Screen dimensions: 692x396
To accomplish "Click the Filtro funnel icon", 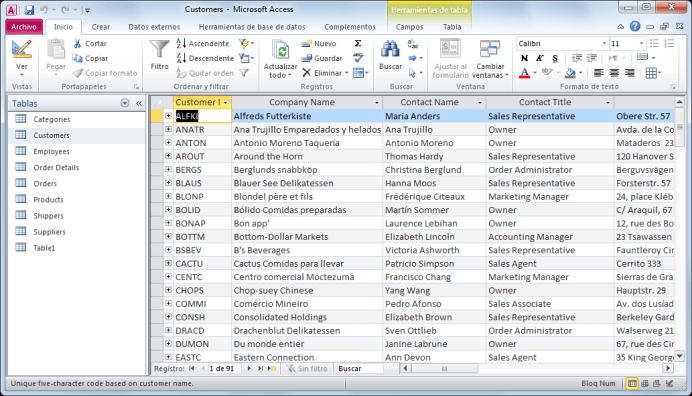I will pyautogui.click(x=159, y=49).
